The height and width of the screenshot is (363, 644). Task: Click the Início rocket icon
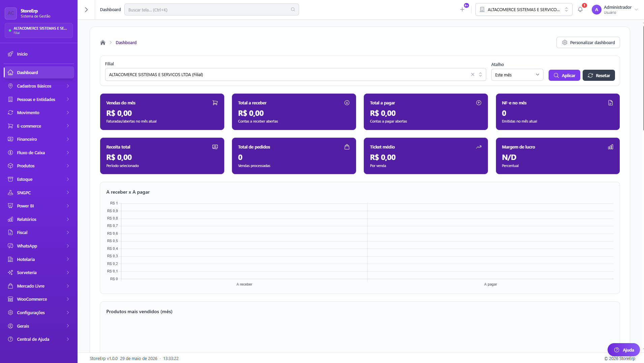click(x=10, y=54)
